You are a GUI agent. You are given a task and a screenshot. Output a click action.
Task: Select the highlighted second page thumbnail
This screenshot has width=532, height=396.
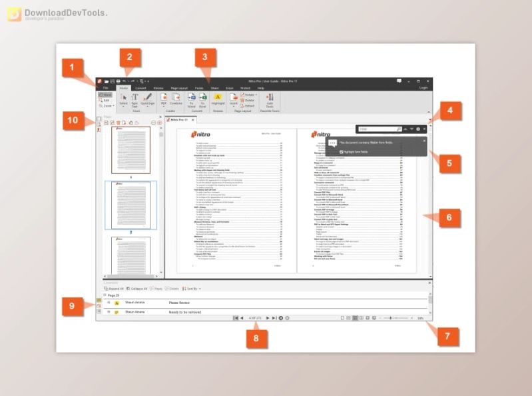131,205
